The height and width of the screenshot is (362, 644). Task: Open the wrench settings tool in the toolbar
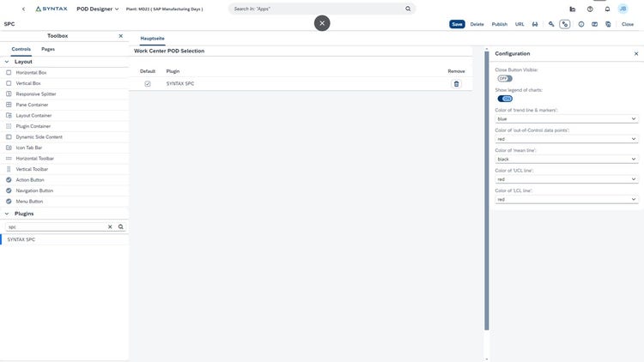551,24
